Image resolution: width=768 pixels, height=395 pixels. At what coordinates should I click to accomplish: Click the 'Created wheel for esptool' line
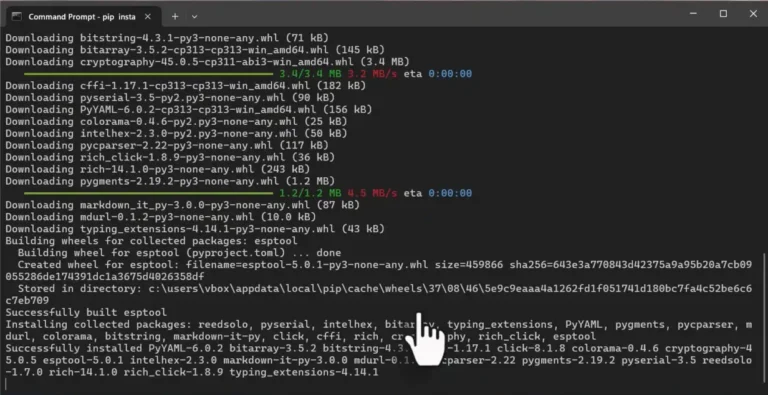[x=379, y=271]
